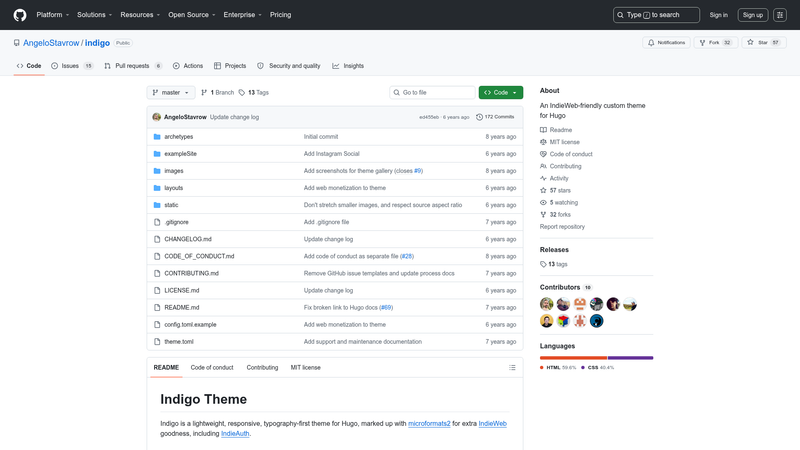Switch to the Issues tab

tap(72, 66)
